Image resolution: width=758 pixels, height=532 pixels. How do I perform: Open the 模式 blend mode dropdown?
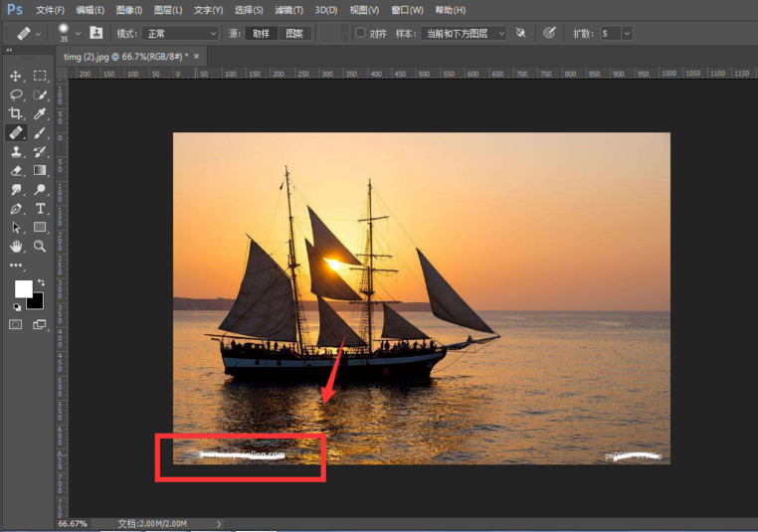click(x=180, y=33)
